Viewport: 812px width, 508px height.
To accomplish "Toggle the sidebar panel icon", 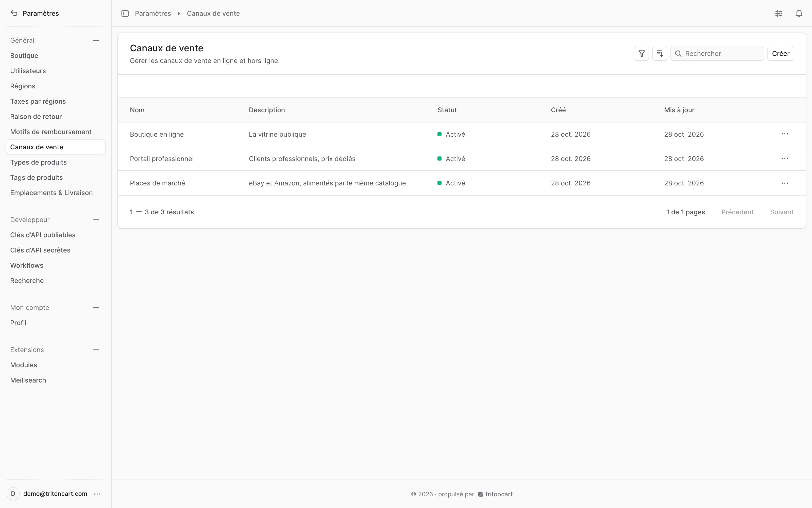I will 125,13.
